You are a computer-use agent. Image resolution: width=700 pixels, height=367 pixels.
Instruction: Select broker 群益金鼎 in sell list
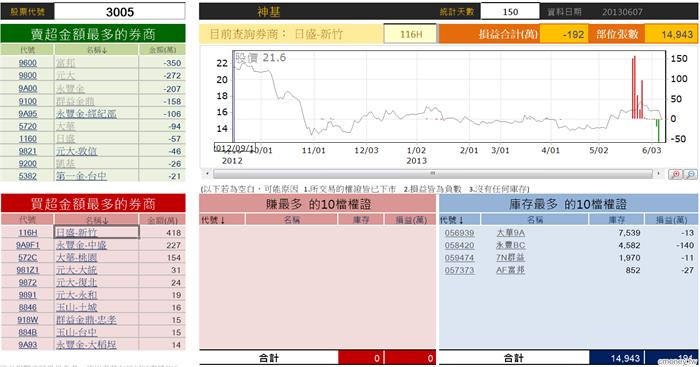click(x=75, y=101)
